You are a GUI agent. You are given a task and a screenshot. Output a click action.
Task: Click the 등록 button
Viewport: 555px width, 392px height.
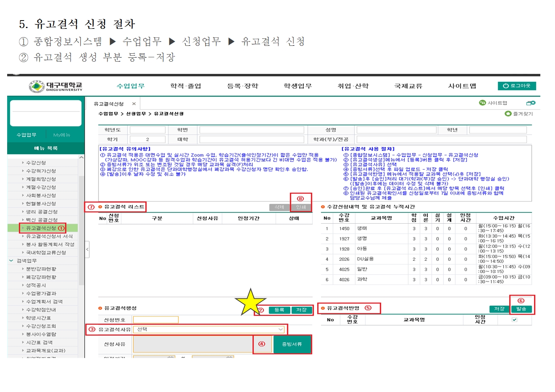pos(279,310)
